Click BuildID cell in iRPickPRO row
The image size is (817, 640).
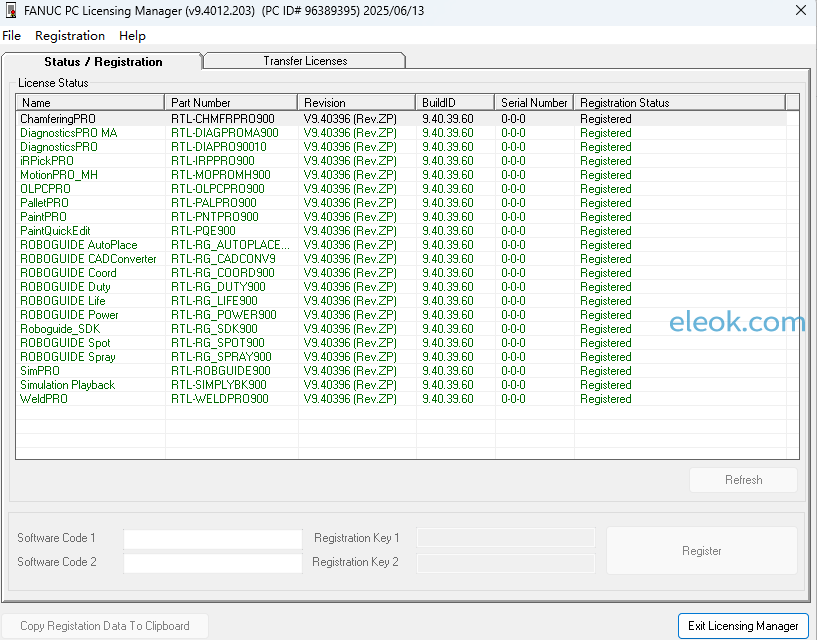pyautogui.click(x=448, y=161)
